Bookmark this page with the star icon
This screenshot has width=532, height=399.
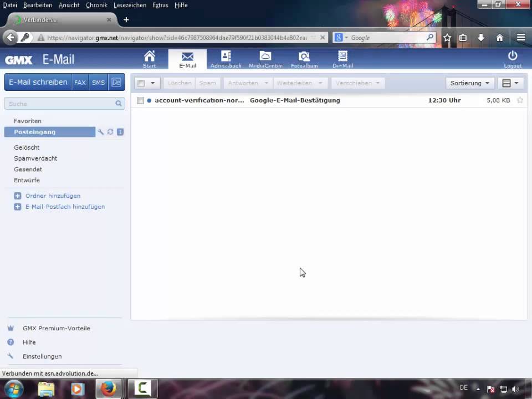pyautogui.click(x=447, y=38)
